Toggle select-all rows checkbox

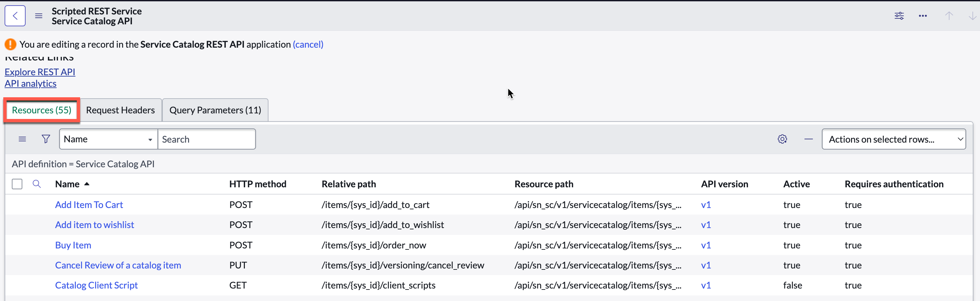pos(17,184)
